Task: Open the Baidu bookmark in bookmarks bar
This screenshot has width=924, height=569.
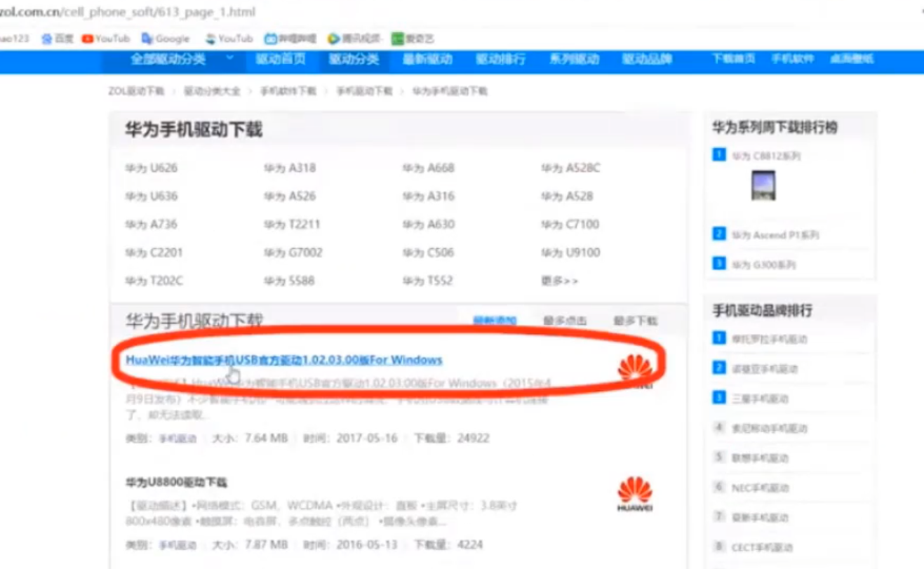Action: (58, 39)
